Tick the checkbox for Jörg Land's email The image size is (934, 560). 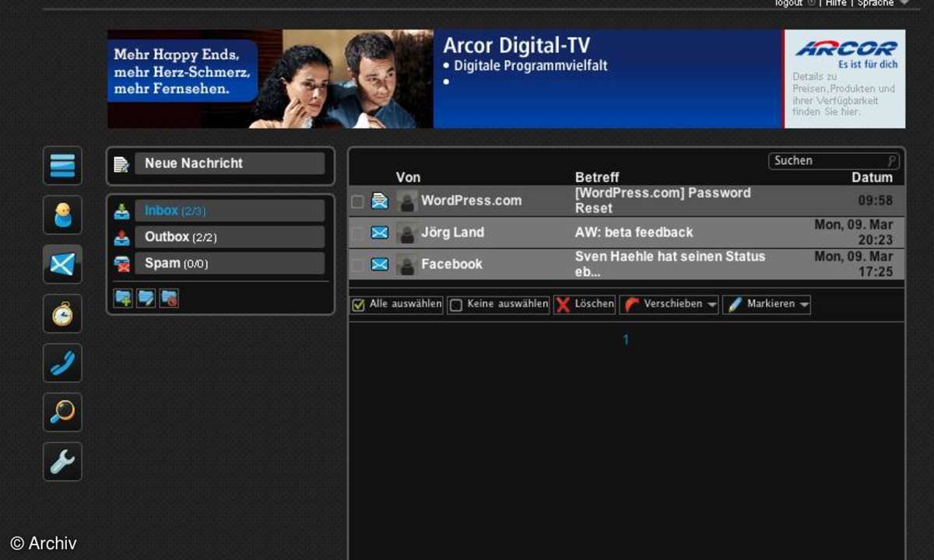(357, 233)
